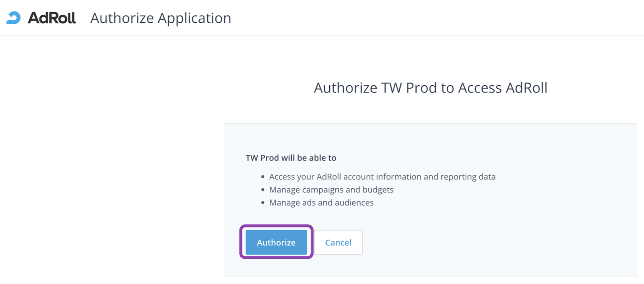
Task: Click the word AdRoll in the main heading
Action: pos(526,88)
